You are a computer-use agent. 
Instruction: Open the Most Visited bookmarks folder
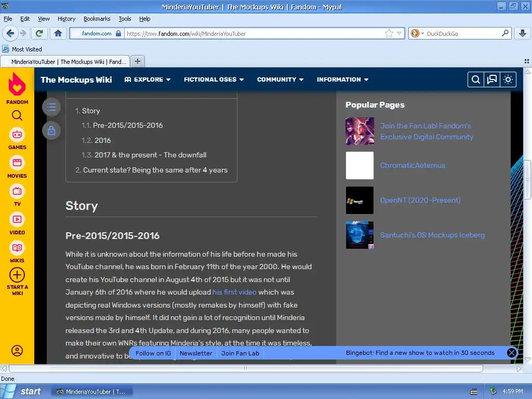22,49
